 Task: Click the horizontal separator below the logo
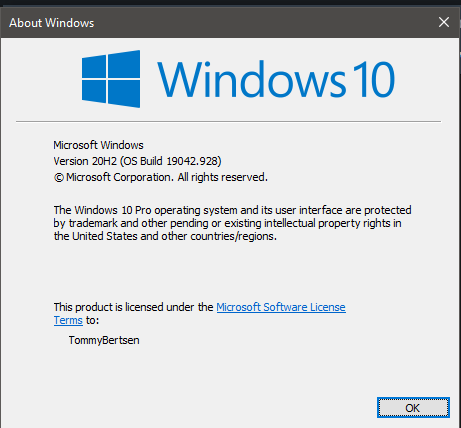coord(228,122)
